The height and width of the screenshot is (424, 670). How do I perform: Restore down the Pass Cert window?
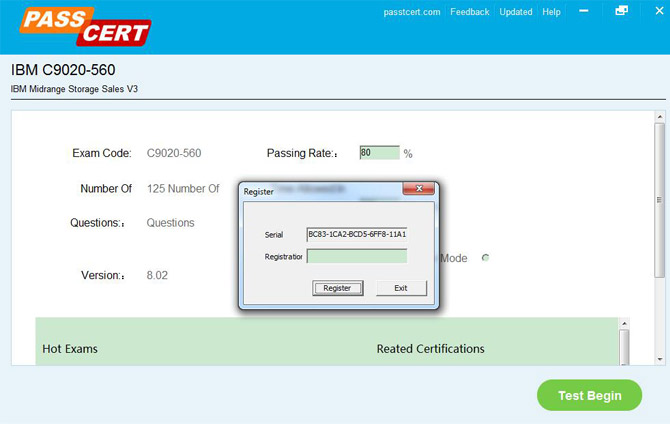[x=621, y=11]
